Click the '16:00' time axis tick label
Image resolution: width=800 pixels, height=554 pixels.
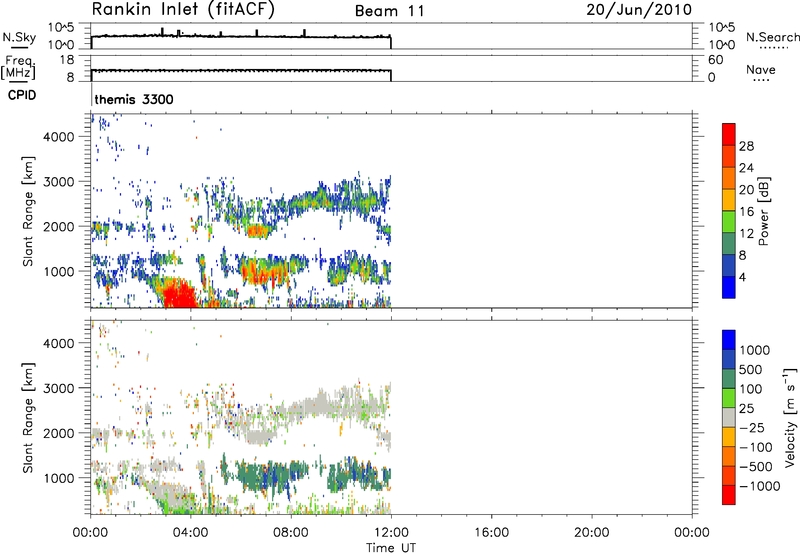tap(491, 533)
